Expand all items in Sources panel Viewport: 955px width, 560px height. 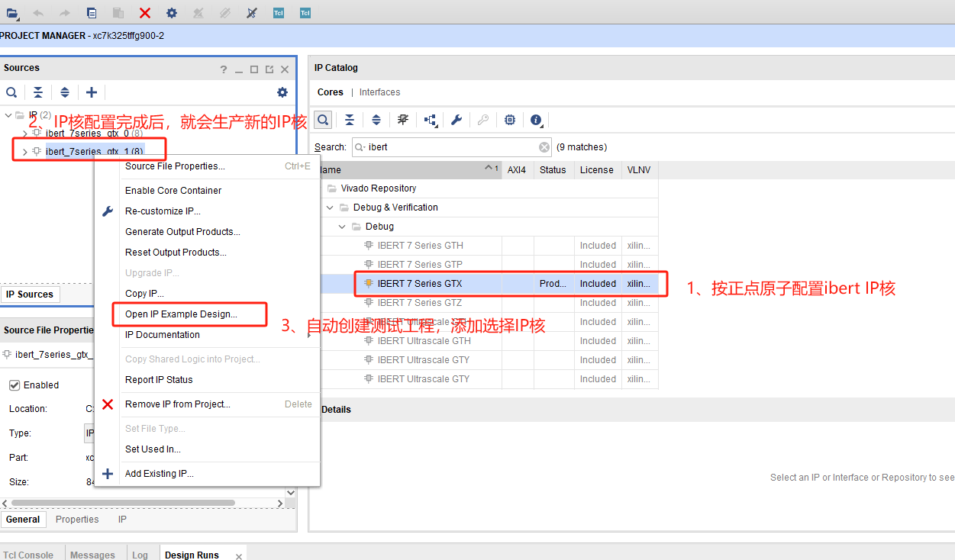click(65, 92)
